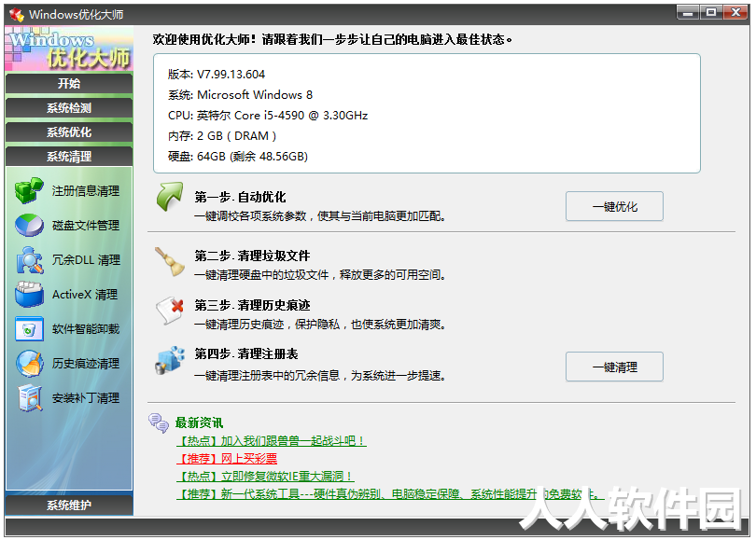Open the 加入我们跟兽兽一起战斗吧 hot news link
Screen dimensions: 756x540
point(272,441)
